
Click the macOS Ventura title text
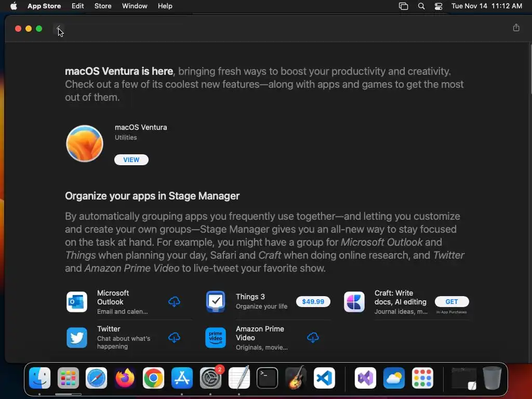point(141,127)
